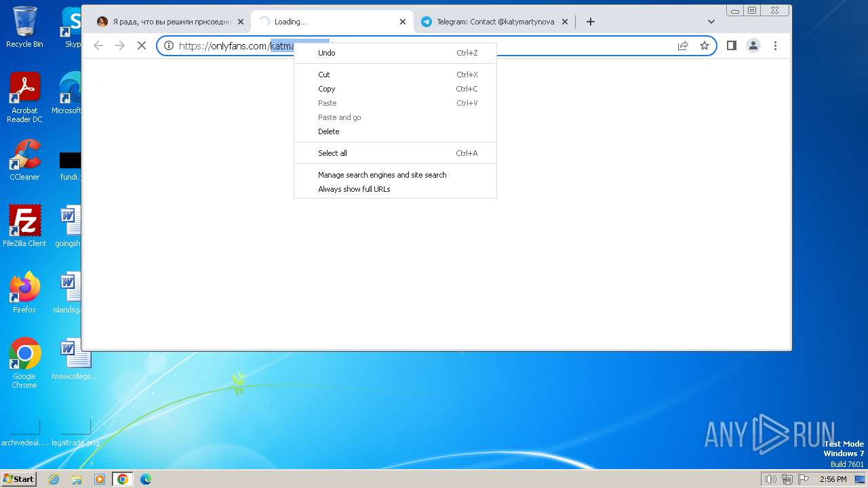Open Windows Media Player from taskbar
This screenshot has width=868, height=488.
click(x=100, y=479)
